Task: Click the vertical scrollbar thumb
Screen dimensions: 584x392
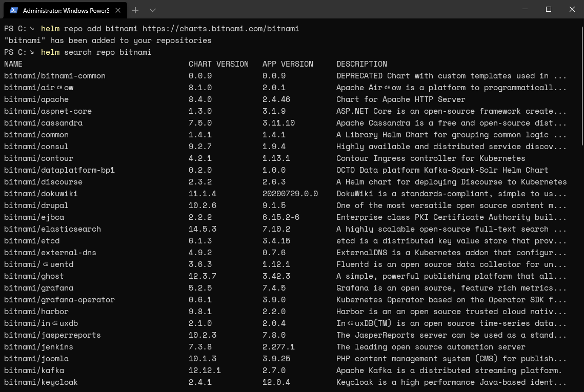Action: tap(582, 86)
